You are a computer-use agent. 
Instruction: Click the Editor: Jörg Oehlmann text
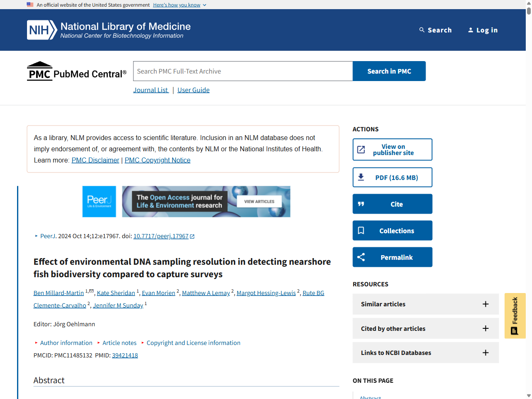64,324
